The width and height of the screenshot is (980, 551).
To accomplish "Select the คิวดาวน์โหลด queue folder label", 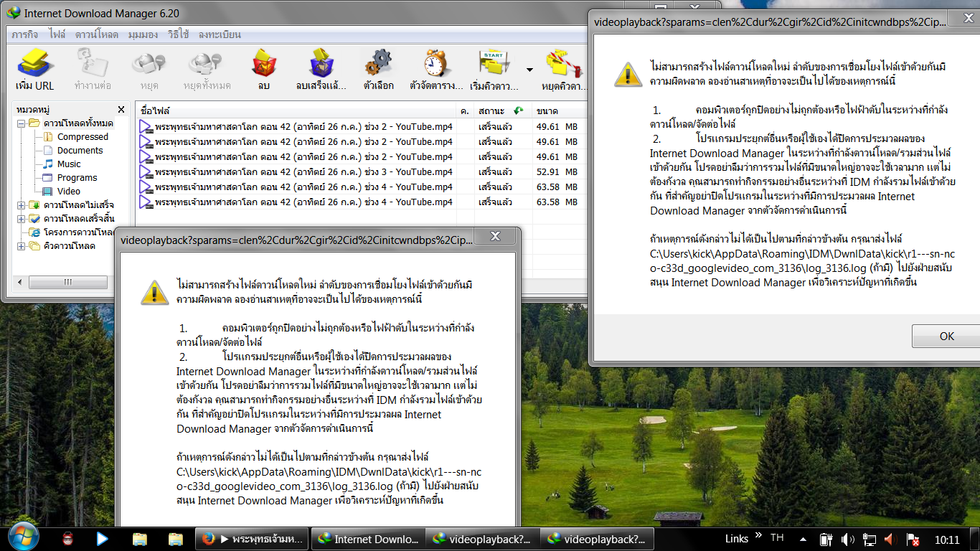I will pos(69,246).
